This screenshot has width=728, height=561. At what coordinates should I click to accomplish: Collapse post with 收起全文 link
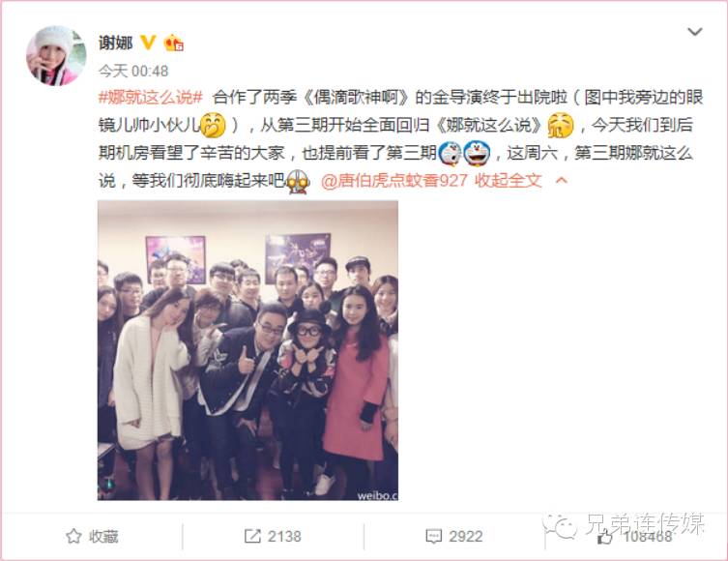509,180
